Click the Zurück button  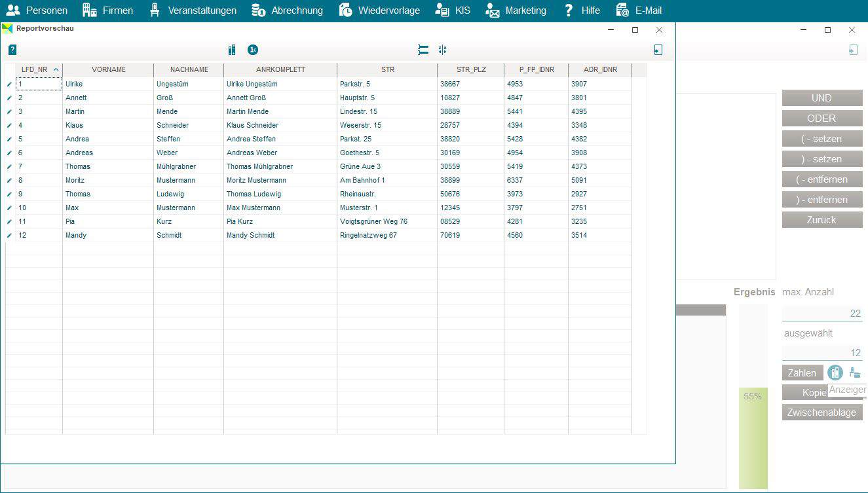tap(822, 220)
